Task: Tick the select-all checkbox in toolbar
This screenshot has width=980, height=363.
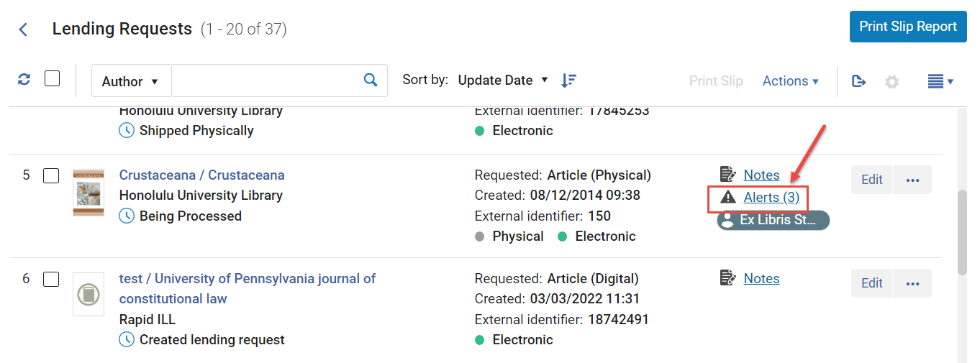Action: [52, 78]
